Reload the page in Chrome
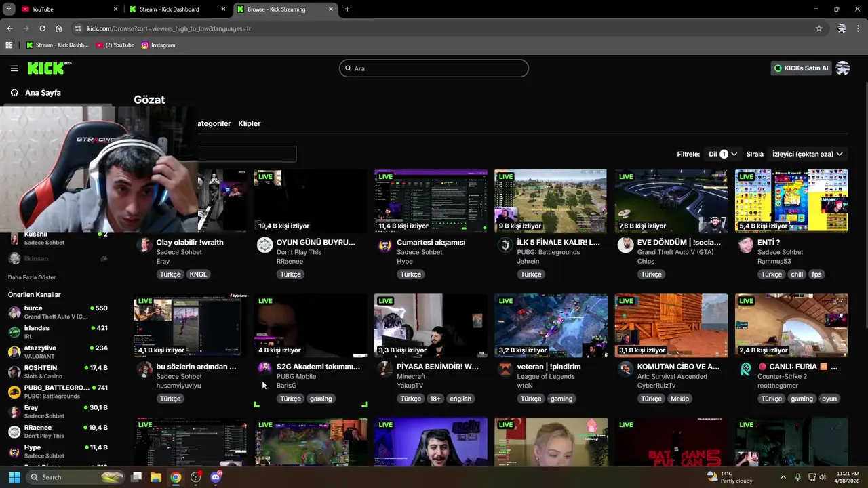The width and height of the screenshot is (868, 488). point(42,28)
